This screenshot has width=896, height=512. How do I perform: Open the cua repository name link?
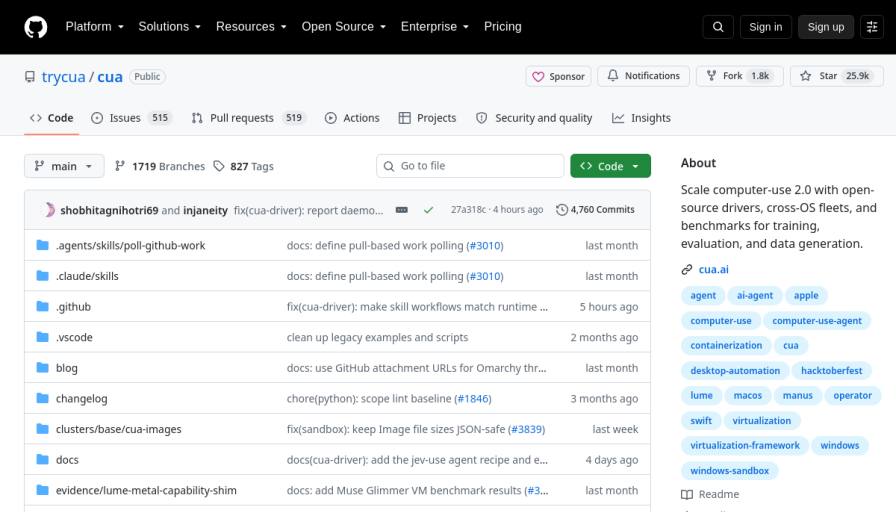(x=110, y=77)
